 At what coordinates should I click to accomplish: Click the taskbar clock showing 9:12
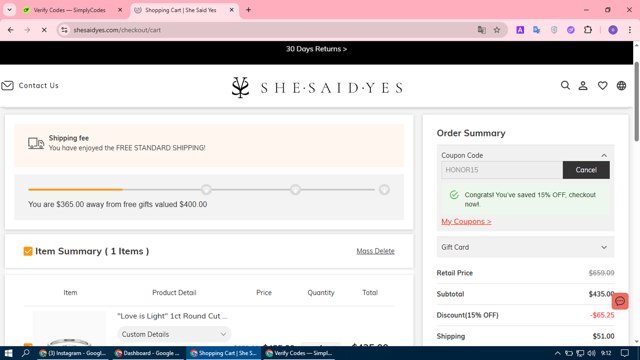(606, 353)
